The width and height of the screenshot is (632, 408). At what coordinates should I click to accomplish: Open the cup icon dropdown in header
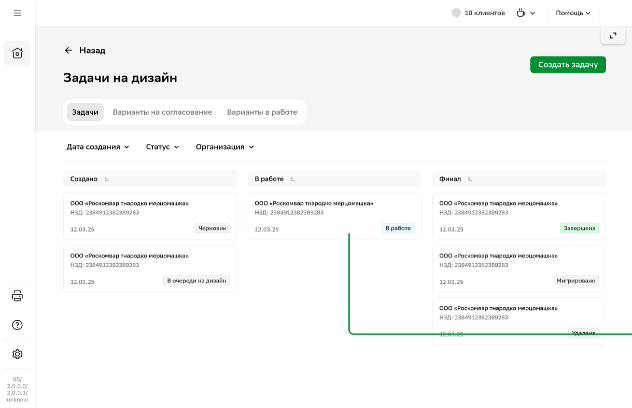pos(525,13)
